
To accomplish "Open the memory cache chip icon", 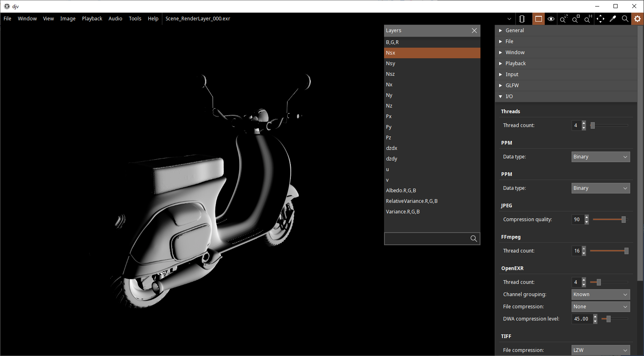I will coord(522,19).
